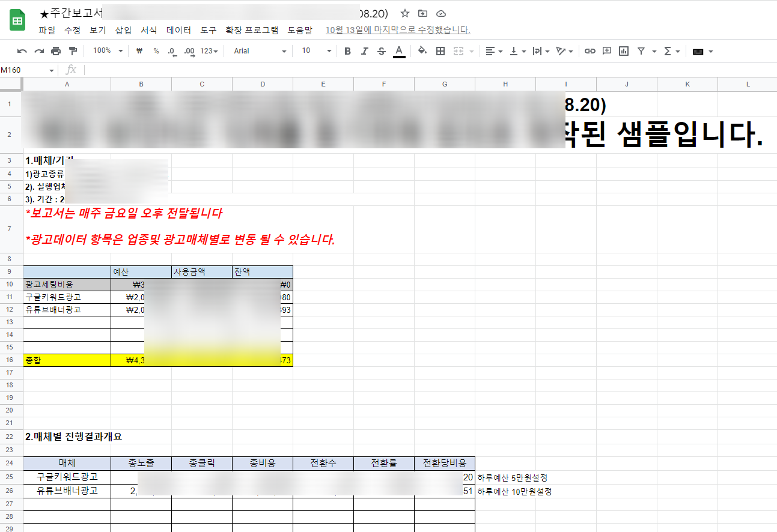This screenshot has height=532, width=777.
Task: Open last edited 10월 13일 link
Action: coord(398,30)
